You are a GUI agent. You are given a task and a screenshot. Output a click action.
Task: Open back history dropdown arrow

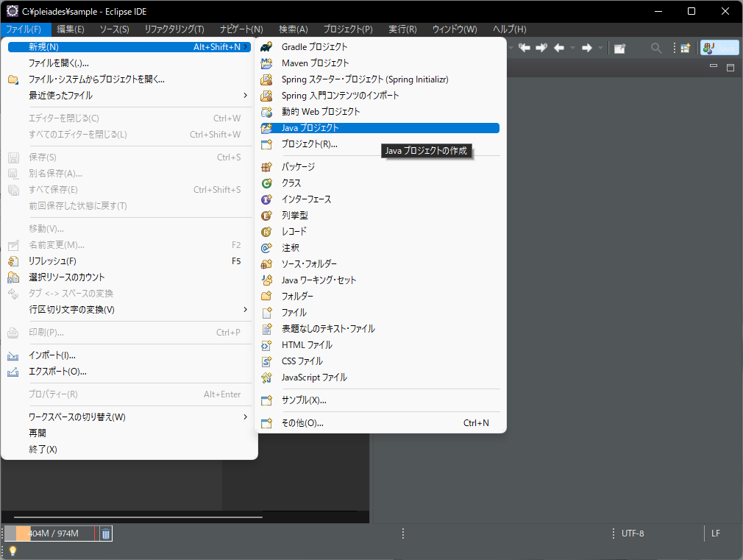(572, 48)
